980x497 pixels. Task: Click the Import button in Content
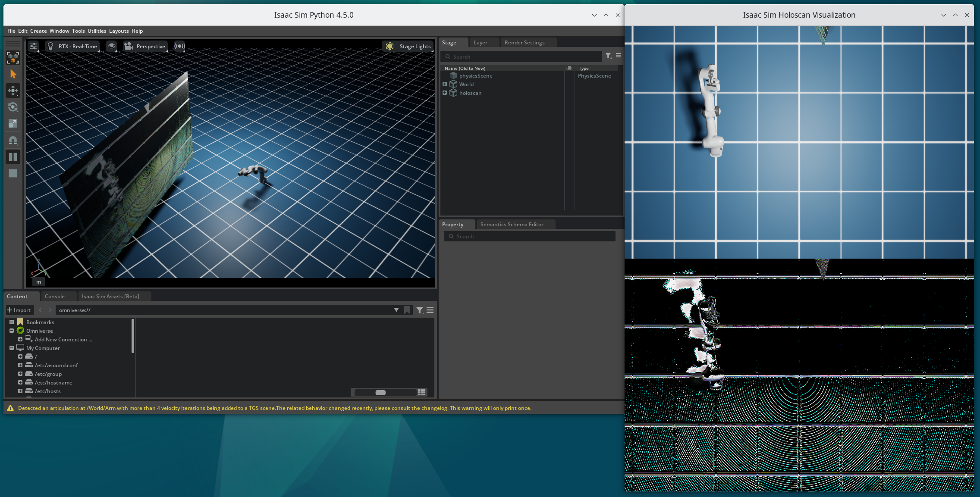pos(19,310)
